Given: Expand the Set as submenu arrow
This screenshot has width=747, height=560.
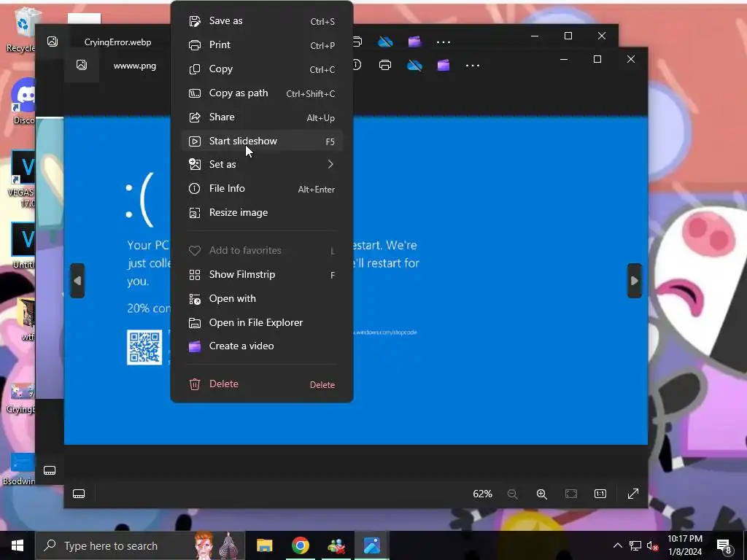Looking at the screenshot, I should click(330, 164).
